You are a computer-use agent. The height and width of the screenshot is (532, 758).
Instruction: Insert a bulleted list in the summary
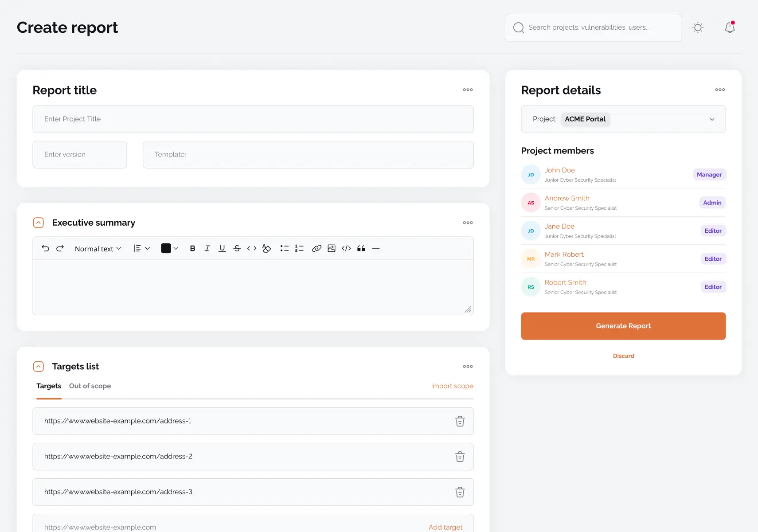(x=285, y=248)
